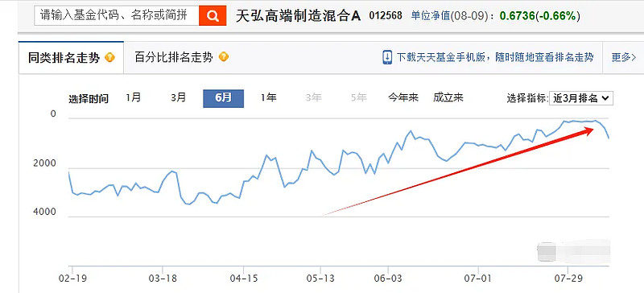Select the highlighted 6月 time range
Screen dimensions: 644x293
click(224, 99)
